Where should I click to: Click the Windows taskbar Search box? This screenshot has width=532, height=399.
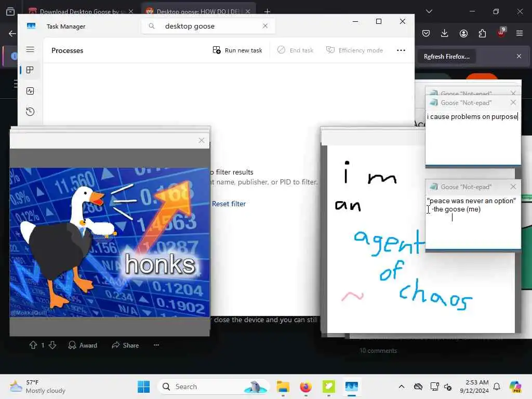coord(213,387)
